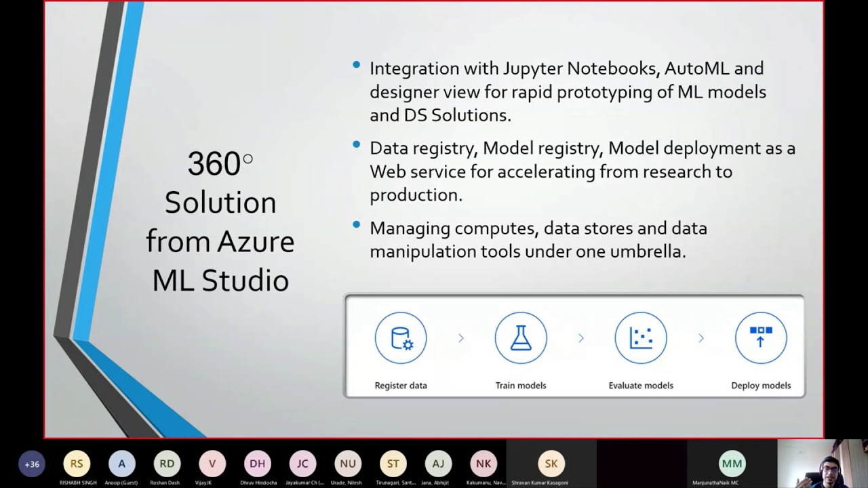This screenshot has height=488, width=868.
Task: Click the 'Train models' label
Action: pos(521,385)
